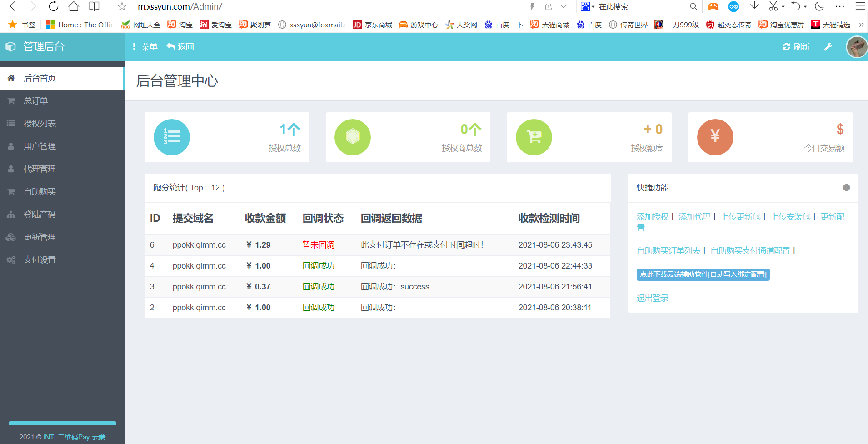The image size is (868, 444).
Task: Click the user avatar picture
Action: coord(857,47)
